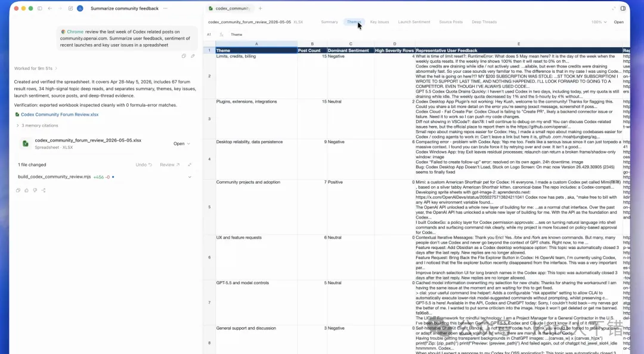Viewport: 644px width, 354px height.
Task: Open the thread options ellipsis menu
Action: (x=165, y=8)
